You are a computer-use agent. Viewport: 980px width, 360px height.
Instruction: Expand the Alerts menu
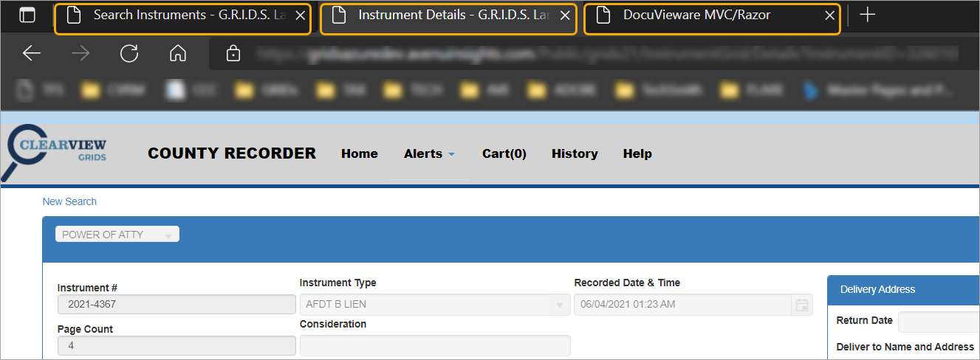pyautogui.click(x=429, y=153)
